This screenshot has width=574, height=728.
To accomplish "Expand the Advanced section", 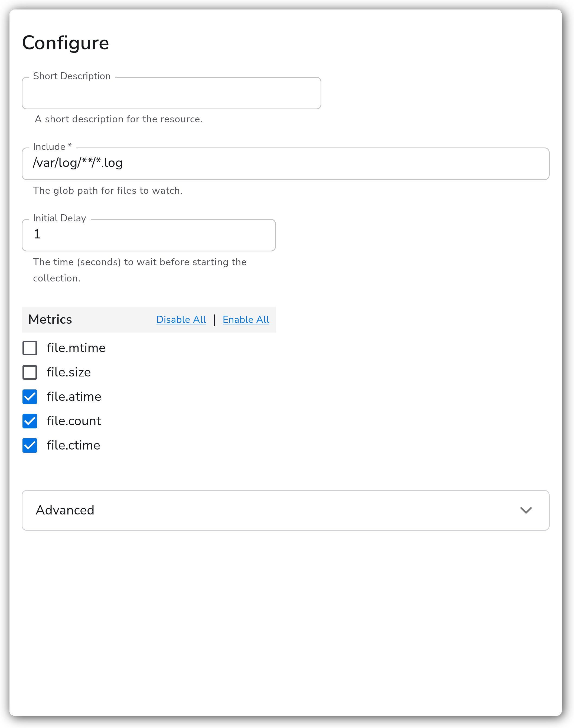I will 285,510.
